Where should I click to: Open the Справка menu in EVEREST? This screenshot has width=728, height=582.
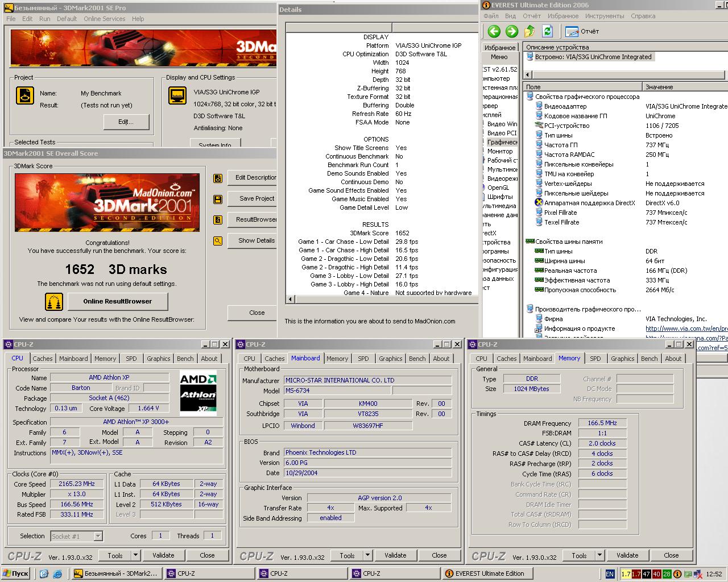pyautogui.click(x=643, y=16)
